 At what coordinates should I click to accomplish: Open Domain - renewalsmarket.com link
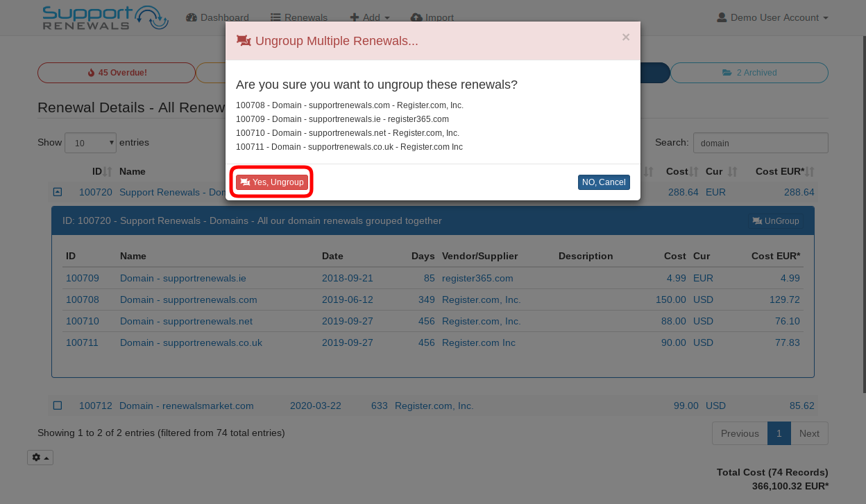pyautogui.click(x=187, y=406)
